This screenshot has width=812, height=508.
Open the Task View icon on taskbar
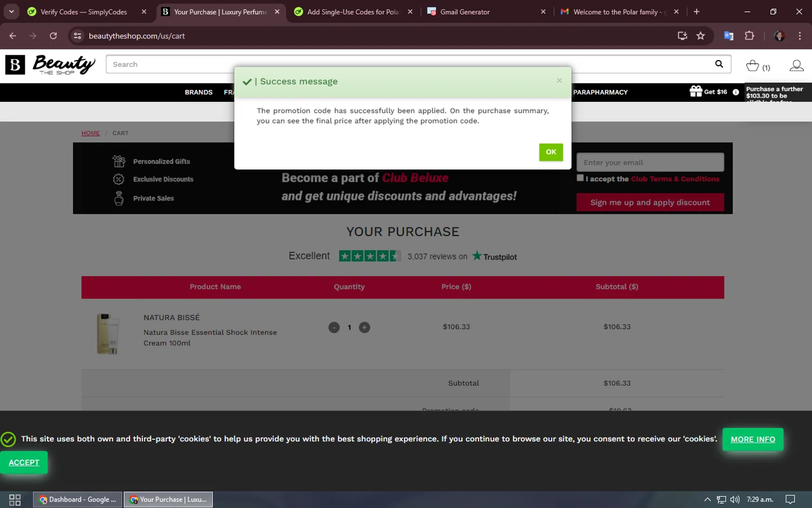point(15,499)
